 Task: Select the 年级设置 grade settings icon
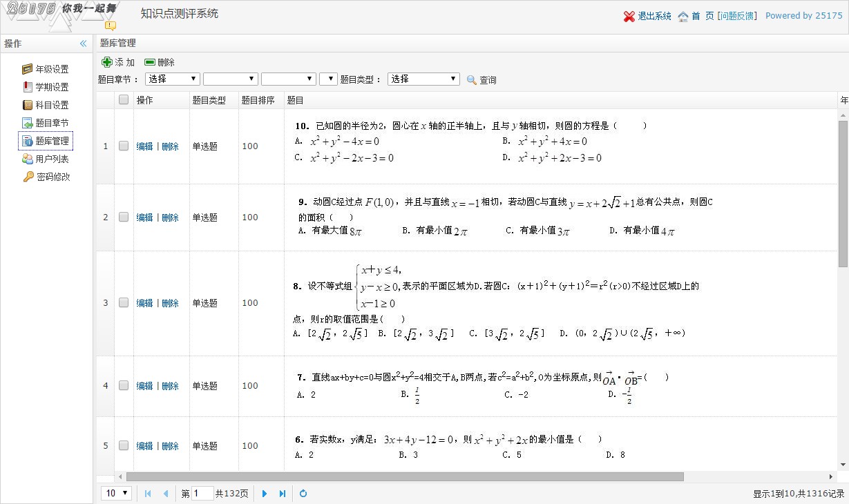tap(26, 68)
